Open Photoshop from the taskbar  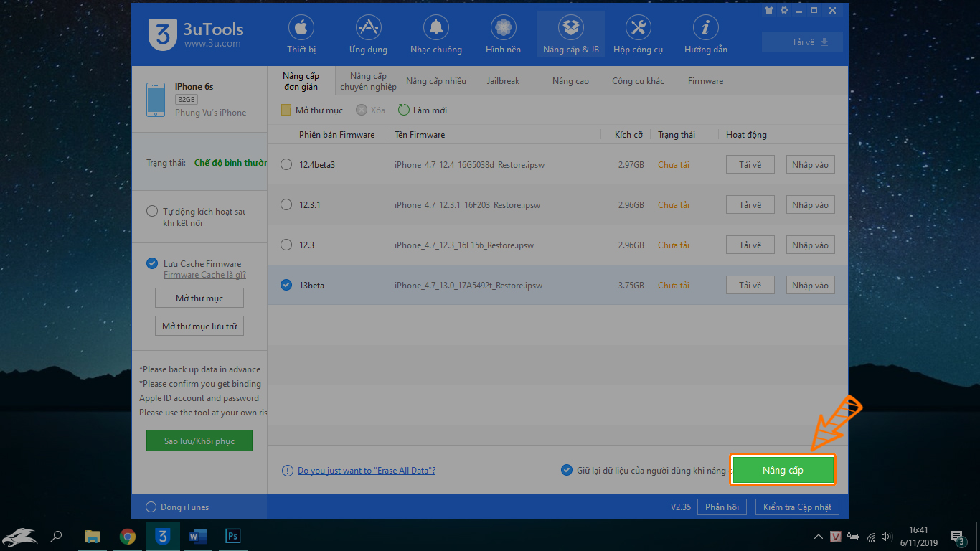(x=232, y=536)
